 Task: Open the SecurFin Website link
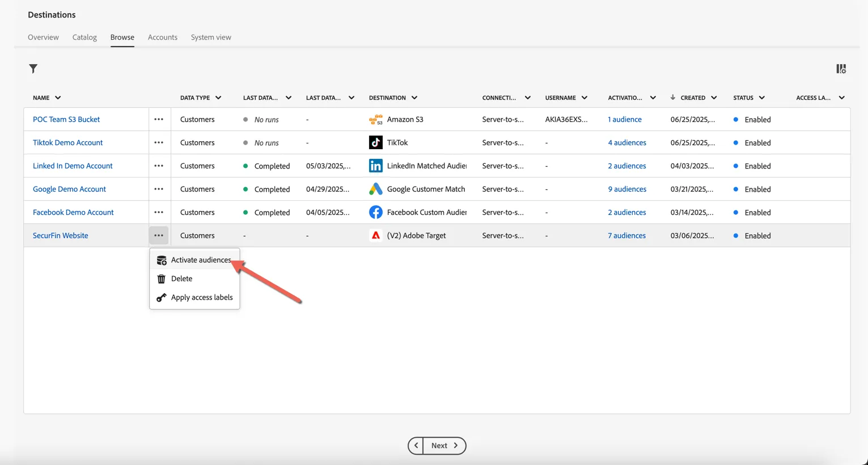point(61,236)
